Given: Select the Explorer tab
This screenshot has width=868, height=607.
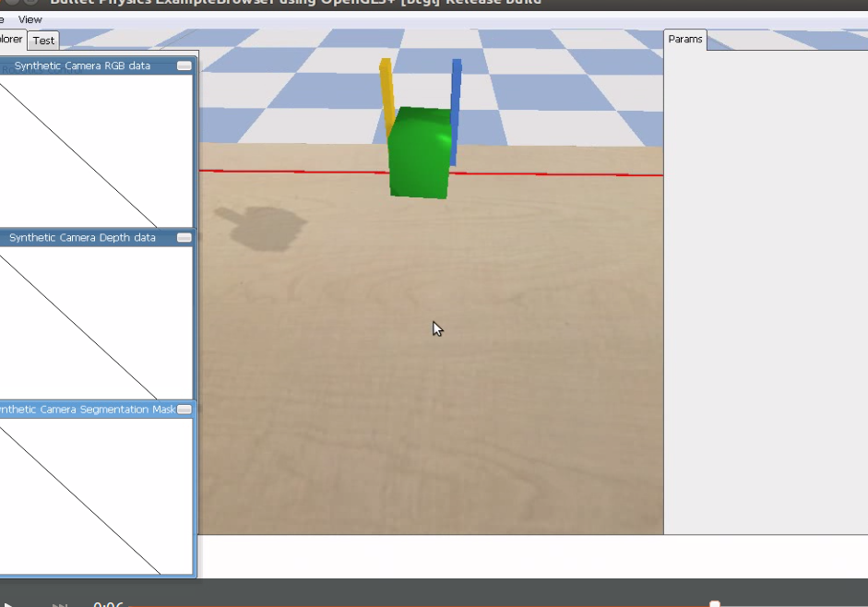Looking at the screenshot, I should point(9,39).
